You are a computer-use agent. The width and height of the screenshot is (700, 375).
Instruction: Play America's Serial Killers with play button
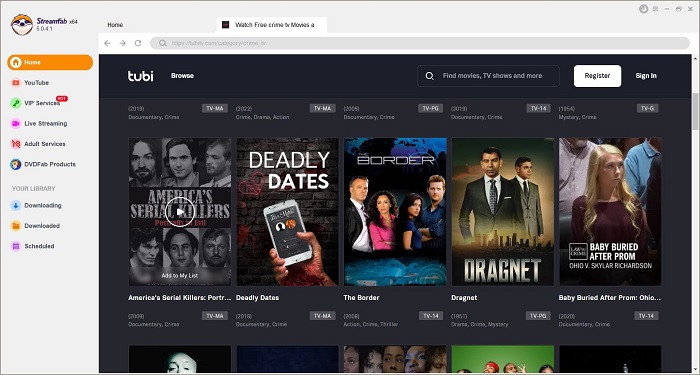click(180, 212)
